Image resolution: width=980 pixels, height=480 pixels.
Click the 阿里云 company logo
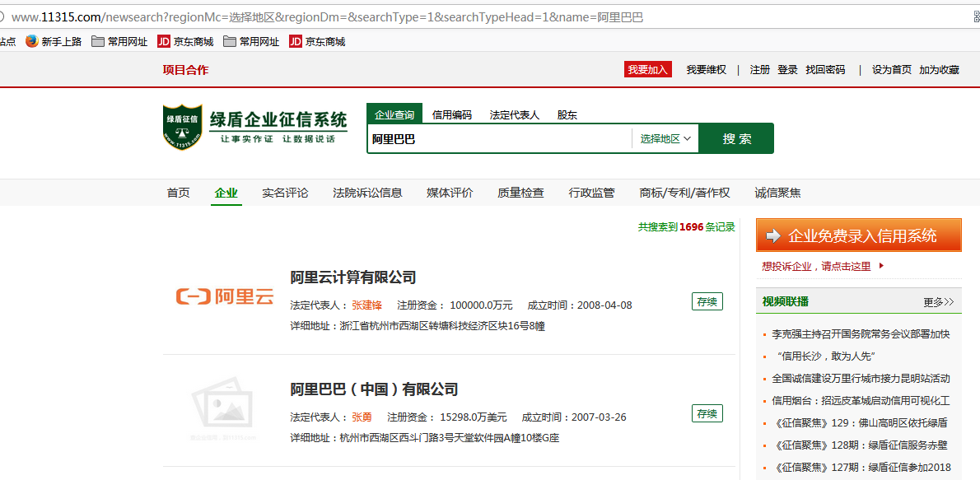click(x=225, y=297)
